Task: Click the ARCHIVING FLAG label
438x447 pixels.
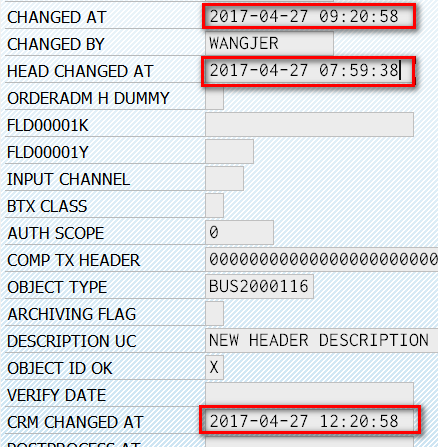Action: pos(71,314)
